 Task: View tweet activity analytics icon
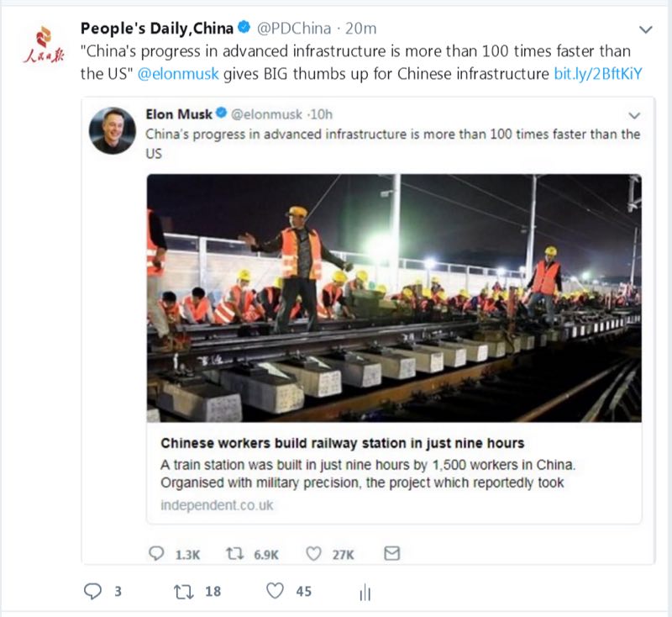tap(365, 593)
